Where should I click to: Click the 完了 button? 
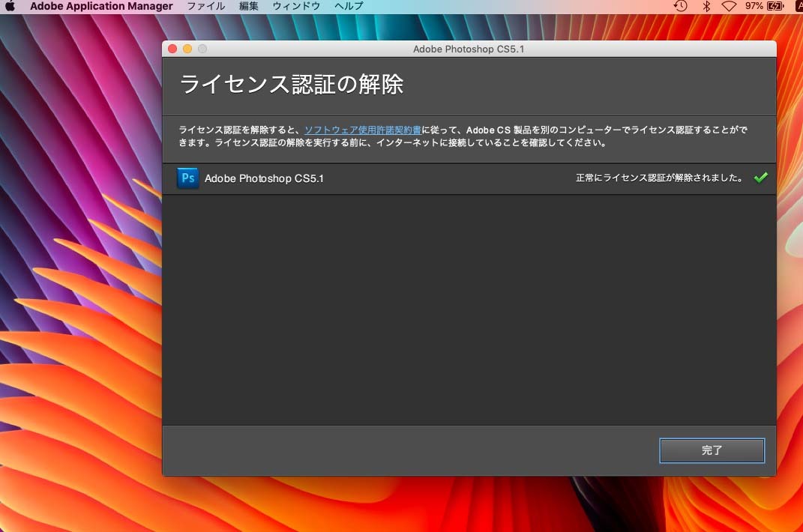point(712,450)
